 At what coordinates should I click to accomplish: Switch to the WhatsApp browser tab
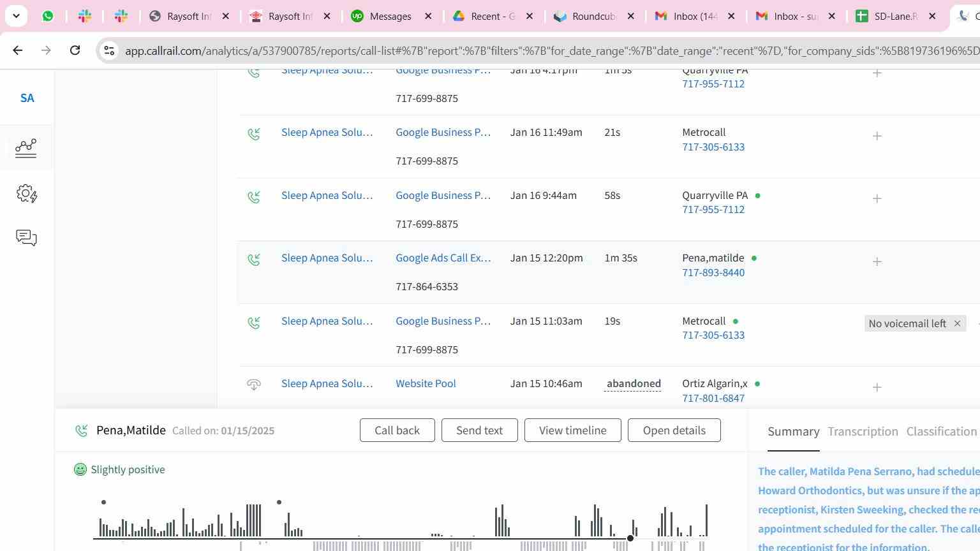tap(48, 16)
